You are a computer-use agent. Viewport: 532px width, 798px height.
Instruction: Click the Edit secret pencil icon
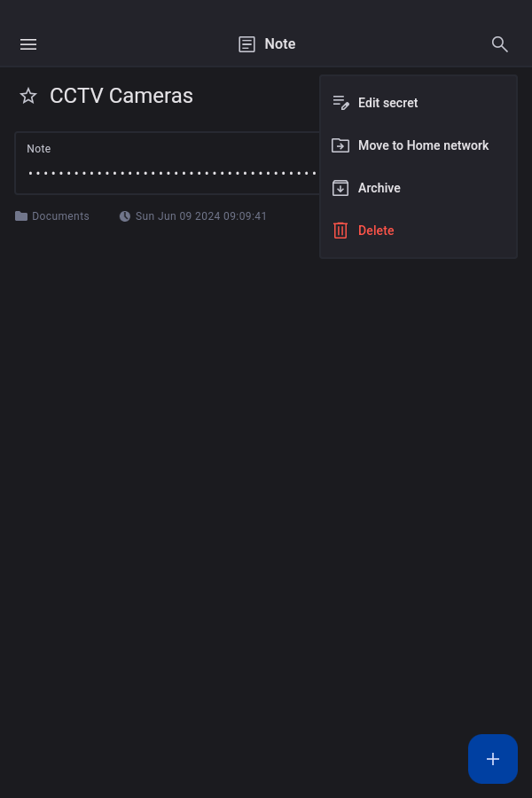tap(340, 103)
